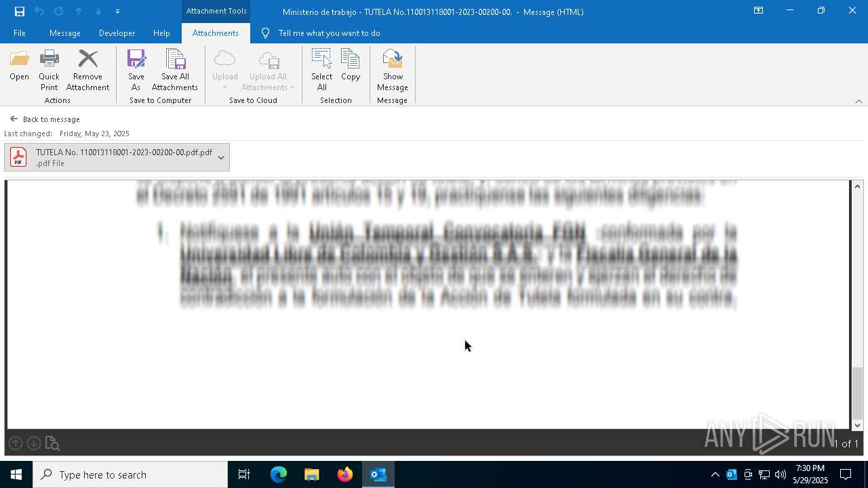Click Select All in Selection group
Screen dimensions: 868x488
coord(322,70)
